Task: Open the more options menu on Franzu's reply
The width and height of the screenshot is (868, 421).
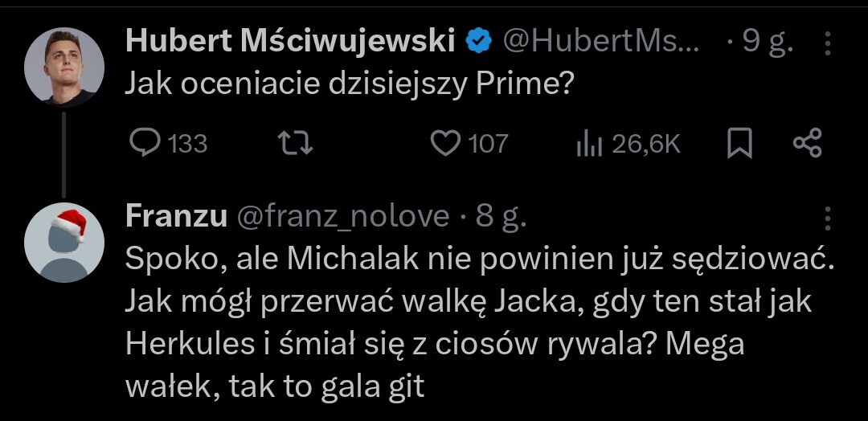Action: click(829, 218)
